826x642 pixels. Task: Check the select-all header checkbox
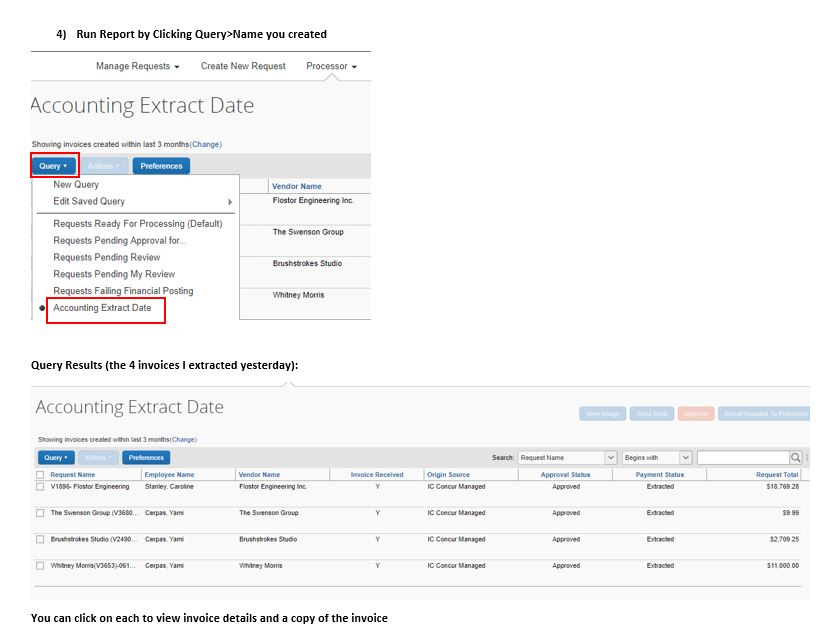pyautogui.click(x=40, y=473)
